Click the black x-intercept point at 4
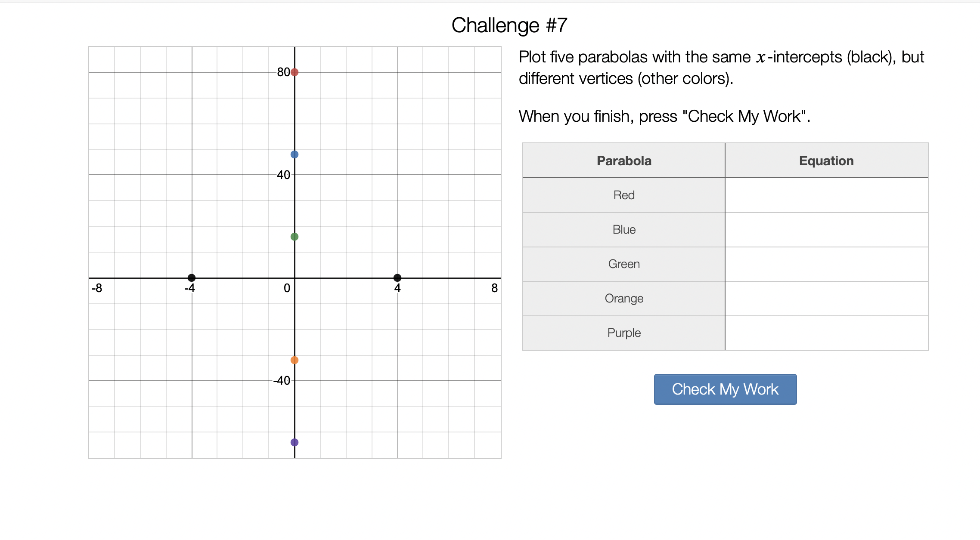The height and width of the screenshot is (540, 980). click(x=397, y=278)
